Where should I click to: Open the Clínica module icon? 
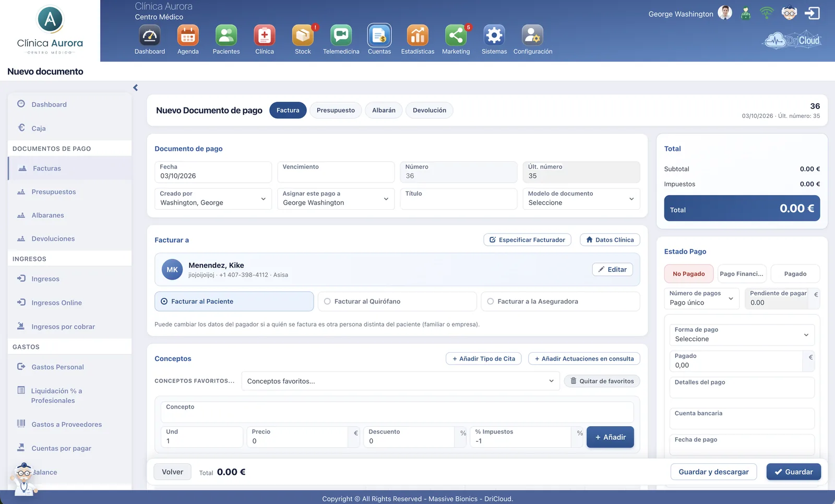coord(265,35)
